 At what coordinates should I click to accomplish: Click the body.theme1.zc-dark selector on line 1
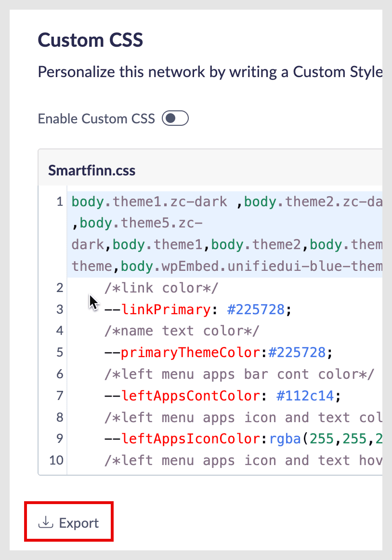tap(149, 202)
